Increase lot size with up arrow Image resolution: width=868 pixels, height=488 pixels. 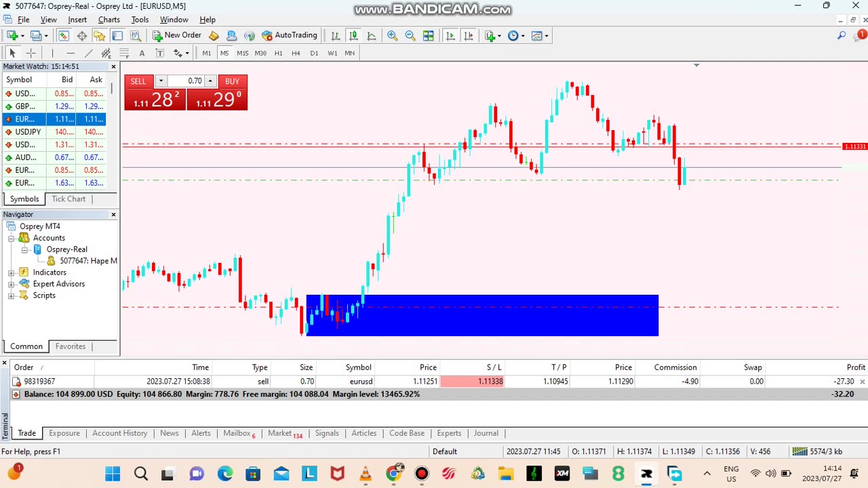point(210,81)
